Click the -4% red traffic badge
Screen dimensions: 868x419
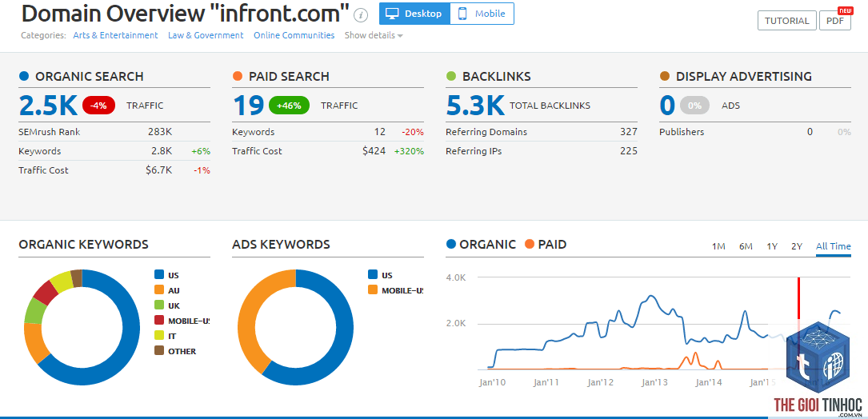[98, 106]
